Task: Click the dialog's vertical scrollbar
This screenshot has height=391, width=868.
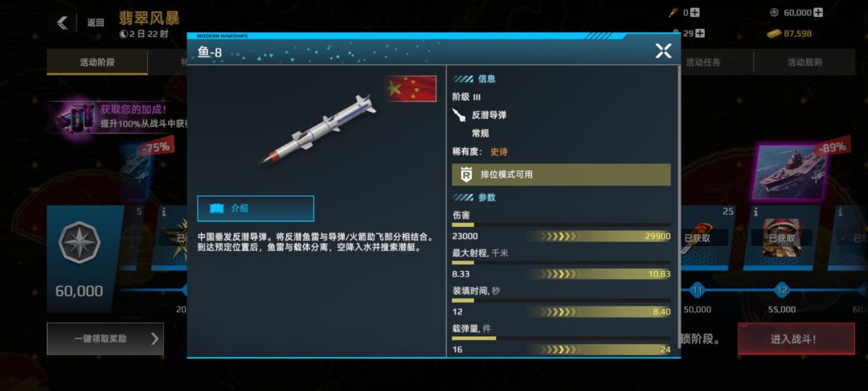Action: point(680,211)
